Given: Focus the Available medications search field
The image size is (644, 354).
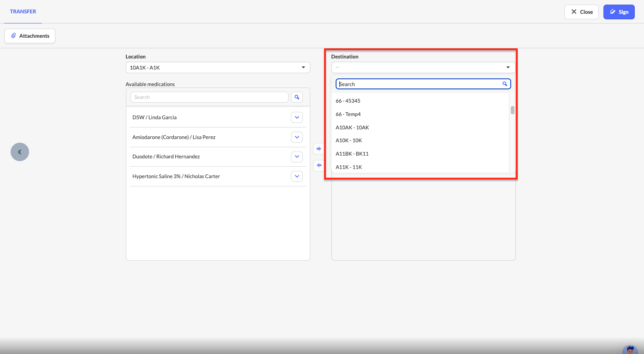Looking at the screenshot, I should [209, 97].
